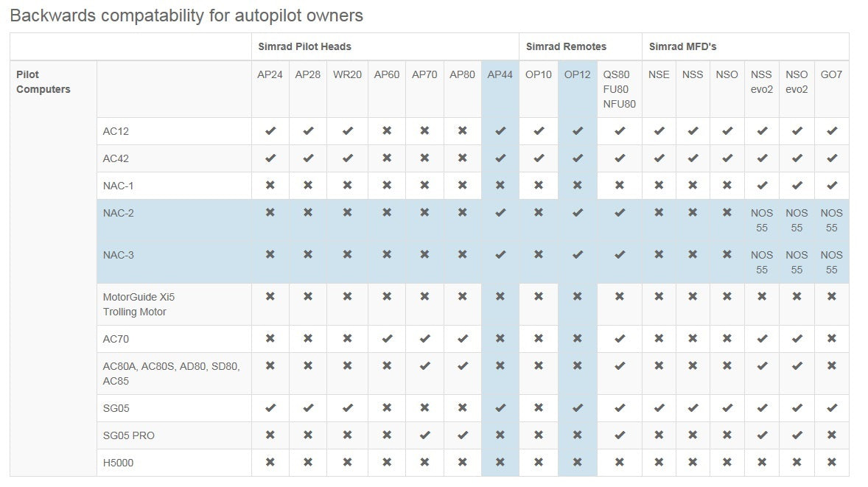Viewport: 868px width, 487px height.
Task: Click the cross for AC12 under AP60
Action: 387,131
